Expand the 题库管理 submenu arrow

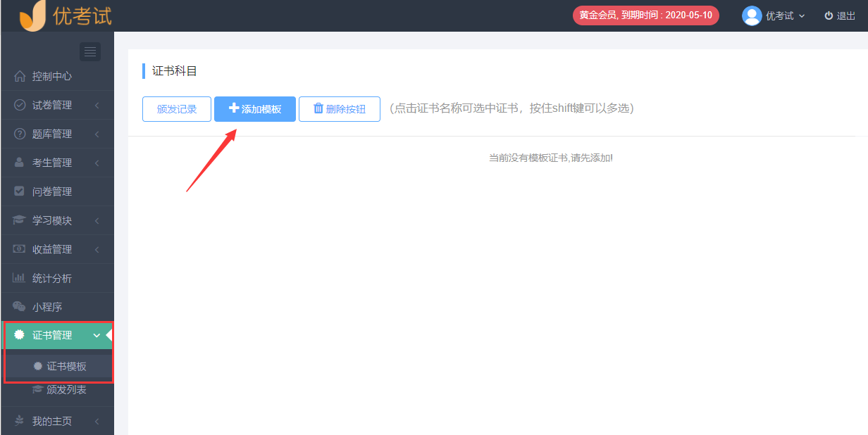pos(97,134)
